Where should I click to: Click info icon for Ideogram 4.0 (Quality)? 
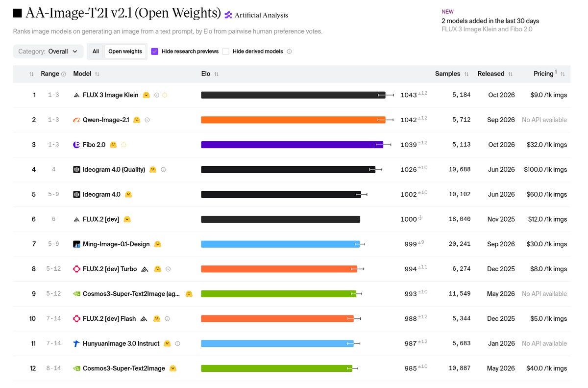pos(163,170)
